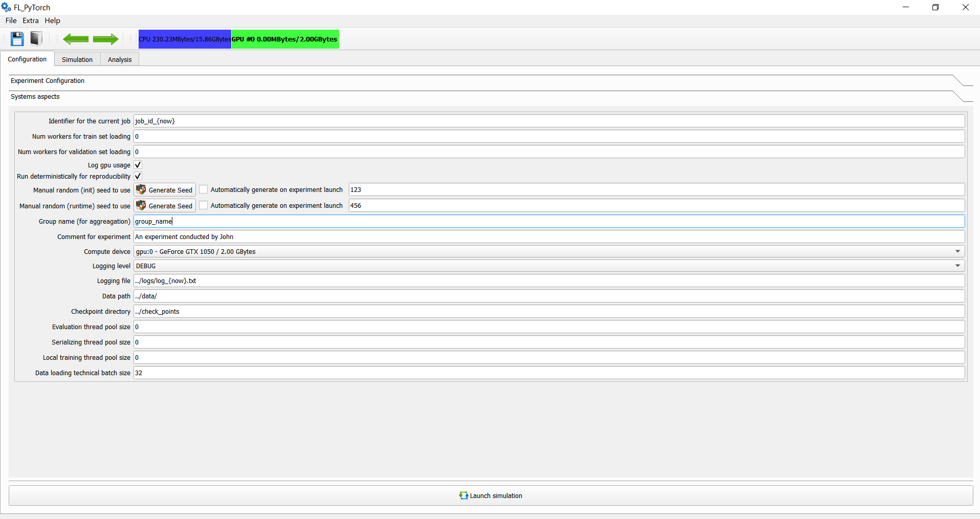
Task: Enable auto-generate for init seed on launch
Action: tap(204, 189)
